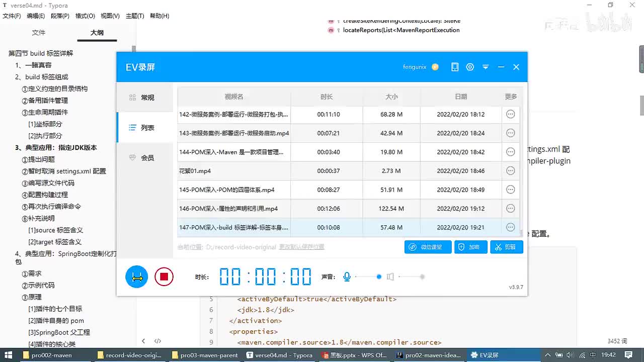Jump to outline item 1、一睹真容
The height and width of the screenshot is (362, 644).
pyautogui.click(x=33, y=65)
